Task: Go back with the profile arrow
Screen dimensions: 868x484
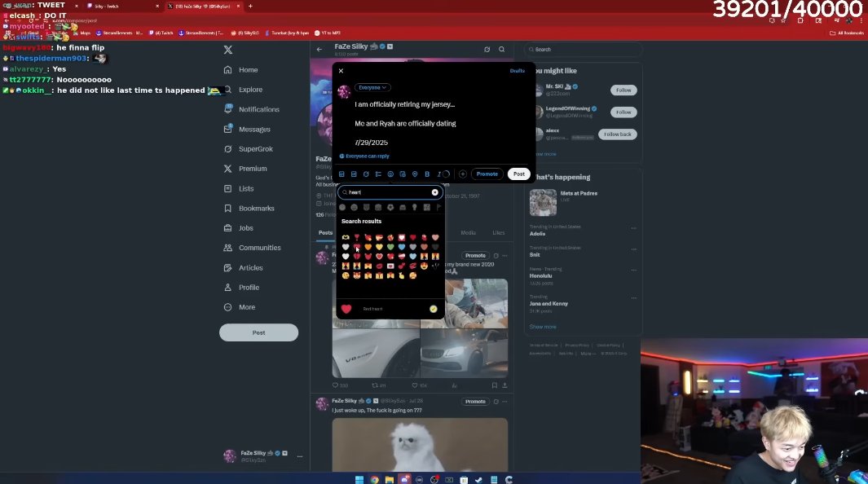Action: 319,49
